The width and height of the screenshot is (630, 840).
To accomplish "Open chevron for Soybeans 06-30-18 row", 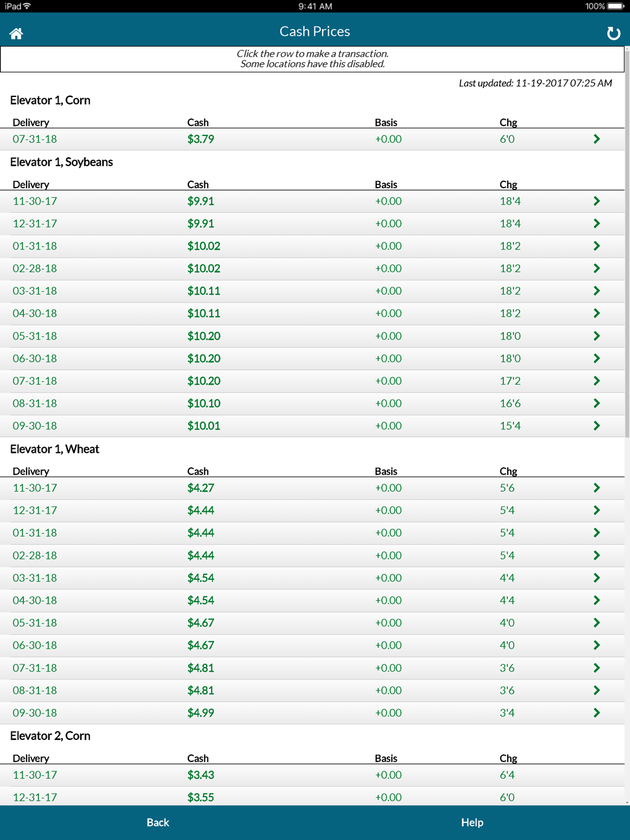I will [x=597, y=358].
